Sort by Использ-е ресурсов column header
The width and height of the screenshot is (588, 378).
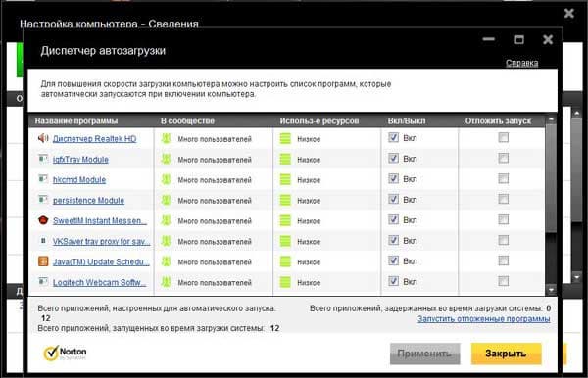319,121
